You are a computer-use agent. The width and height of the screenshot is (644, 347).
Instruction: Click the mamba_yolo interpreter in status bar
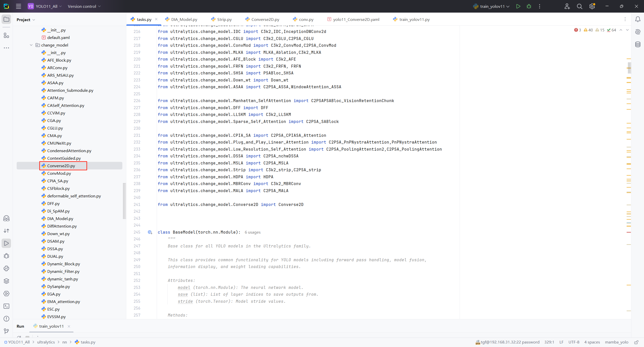coord(616,342)
